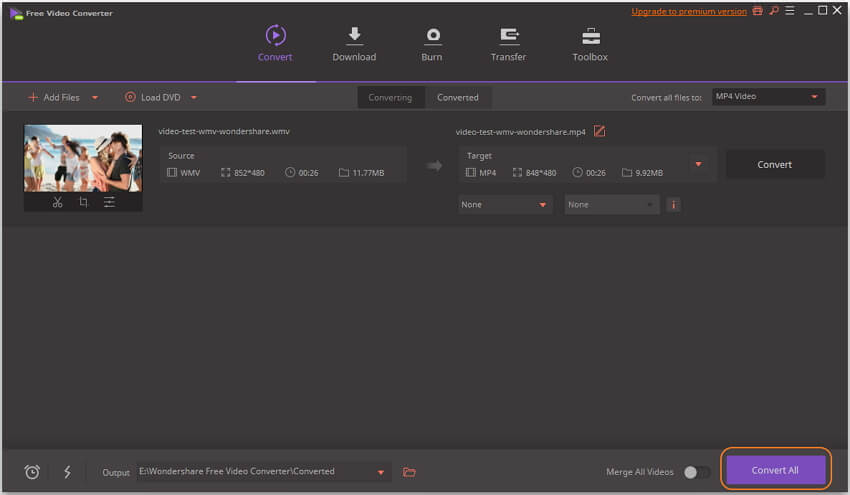Open the Toolbox tab
The width and height of the screenshot is (850, 495).
(x=590, y=43)
